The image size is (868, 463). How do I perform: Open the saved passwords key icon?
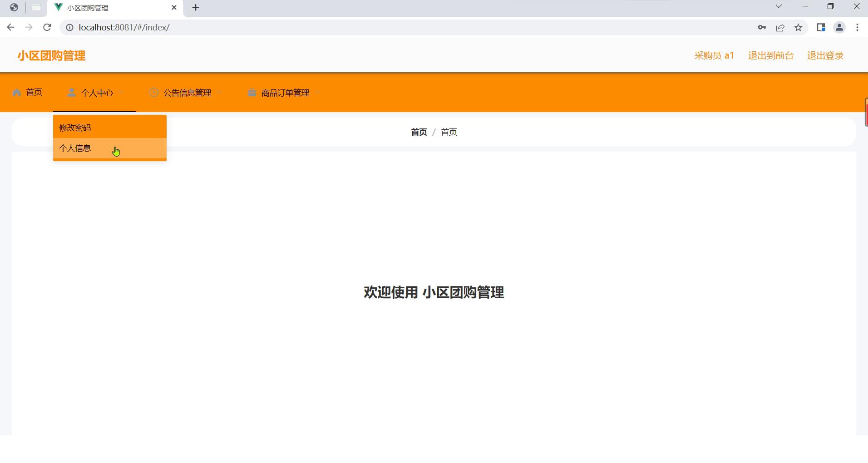pyautogui.click(x=762, y=27)
